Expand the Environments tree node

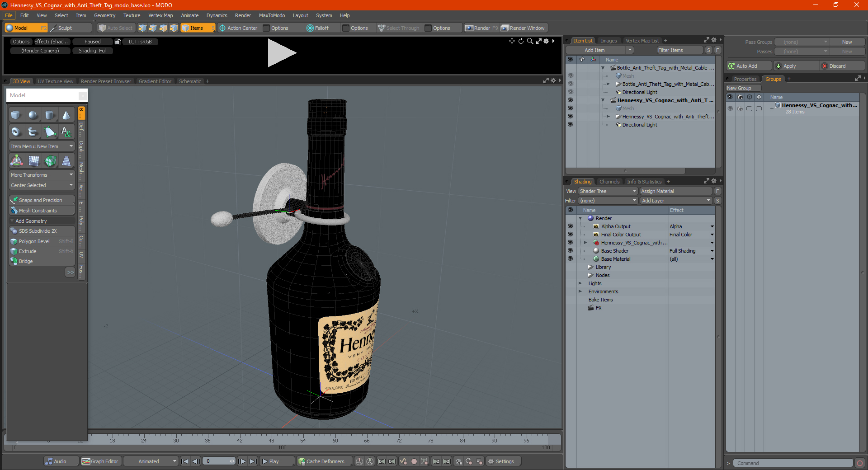coord(580,291)
